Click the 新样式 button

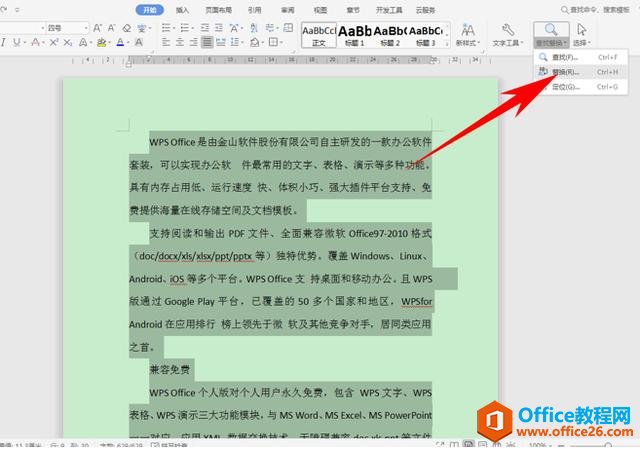click(468, 35)
